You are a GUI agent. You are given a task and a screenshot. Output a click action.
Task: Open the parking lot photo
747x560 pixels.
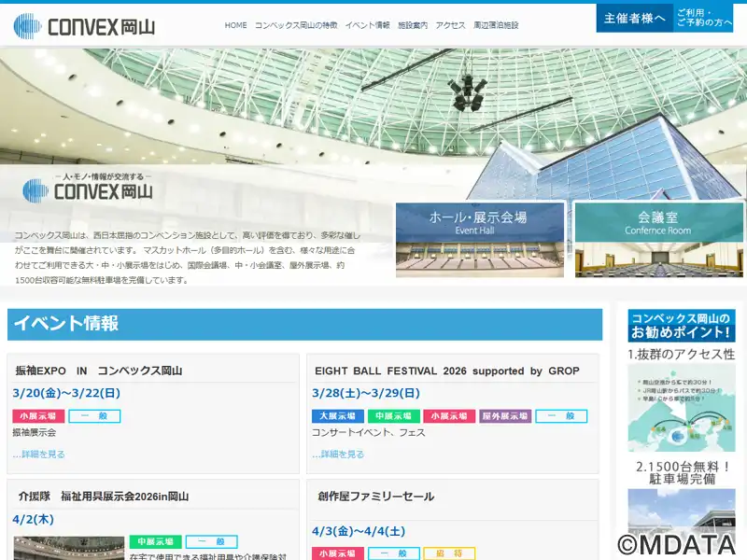click(682, 524)
